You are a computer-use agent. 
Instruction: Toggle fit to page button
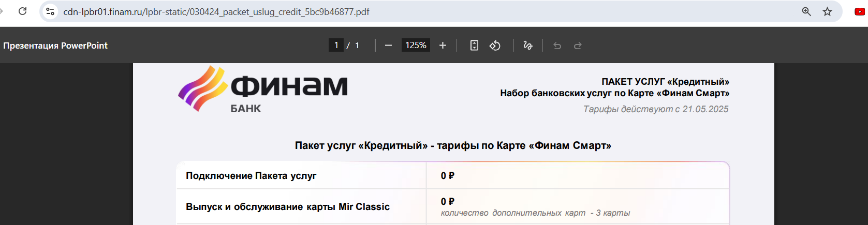tap(474, 46)
